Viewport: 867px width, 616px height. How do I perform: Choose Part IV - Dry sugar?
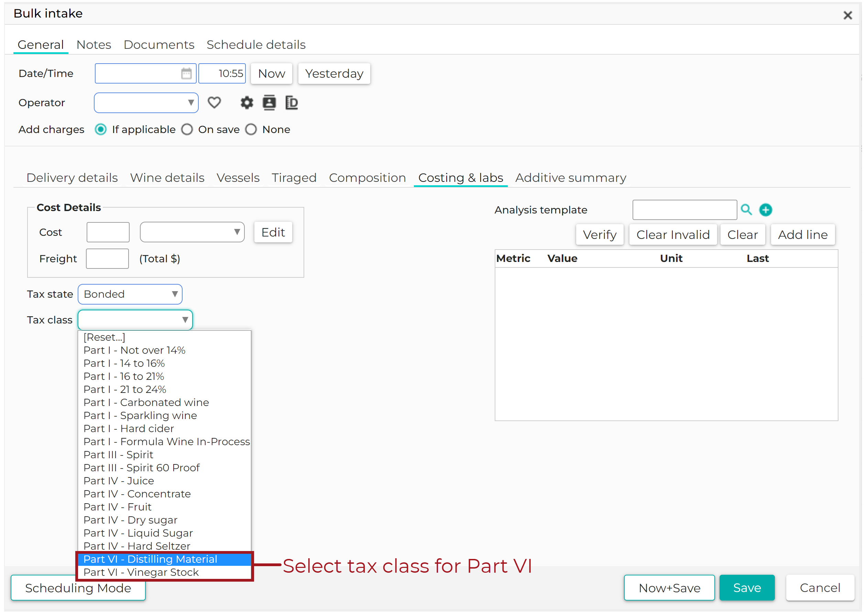[x=164, y=520]
